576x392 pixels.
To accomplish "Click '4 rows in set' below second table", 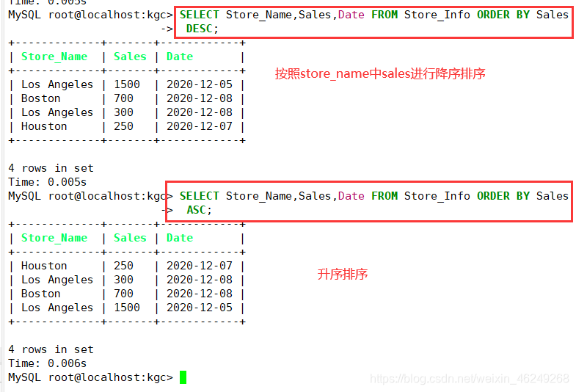I will tap(51, 349).
